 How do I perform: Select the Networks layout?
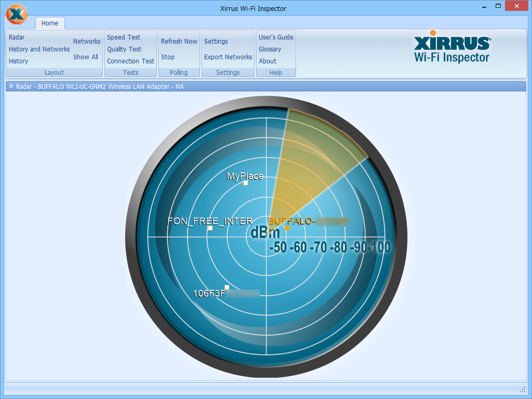[87, 42]
